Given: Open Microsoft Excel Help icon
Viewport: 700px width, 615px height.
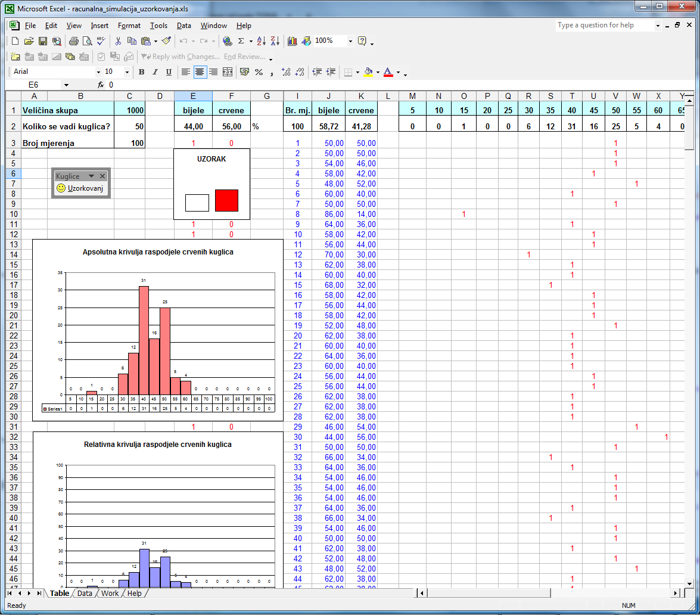Looking at the screenshot, I should coord(362,41).
